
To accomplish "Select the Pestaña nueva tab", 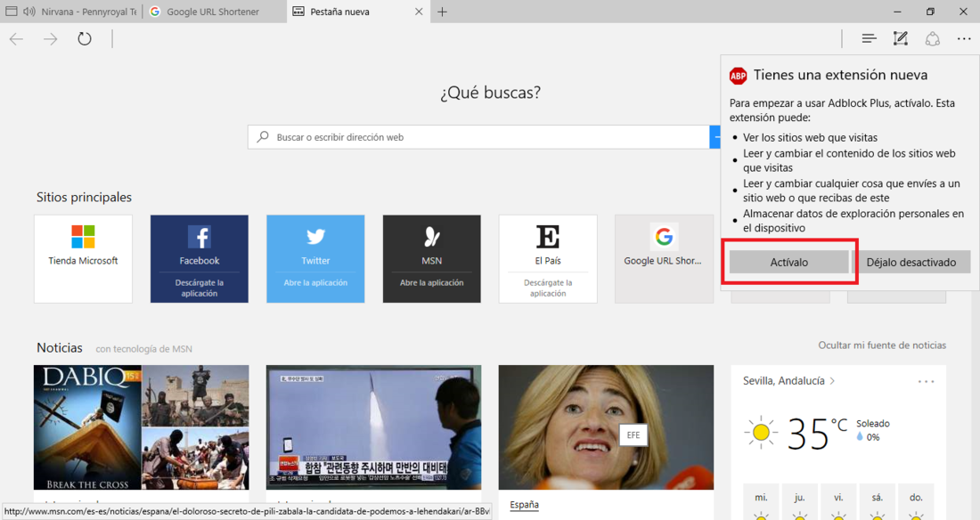I will click(356, 12).
